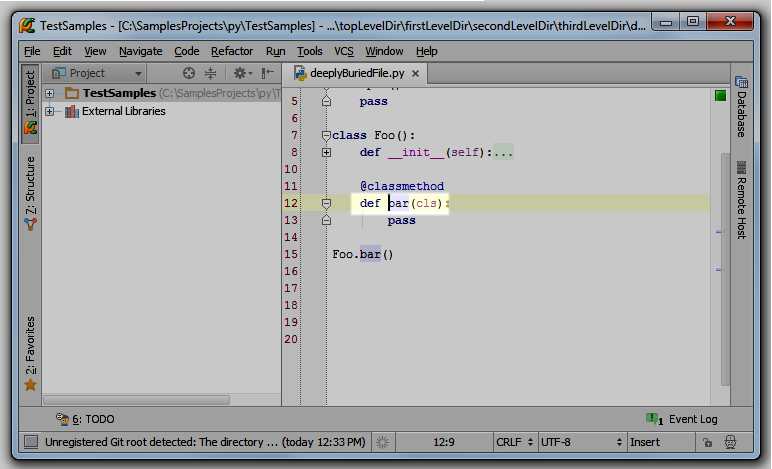The image size is (772, 469).
Task: Click the scroll from source target icon
Action: click(189, 73)
